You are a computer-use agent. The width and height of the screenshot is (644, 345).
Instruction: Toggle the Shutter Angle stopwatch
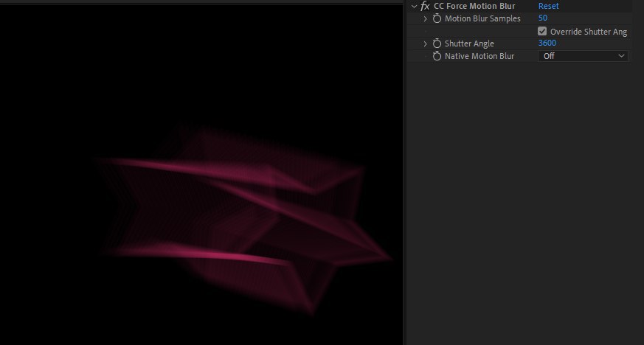(x=437, y=43)
